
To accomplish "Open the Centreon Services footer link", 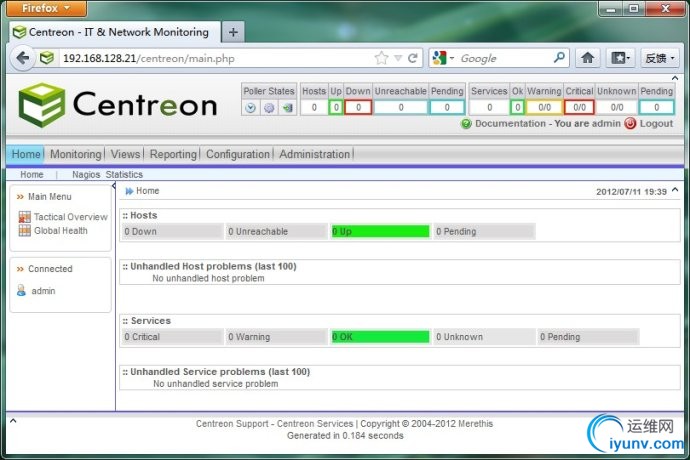I will (315, 423).
